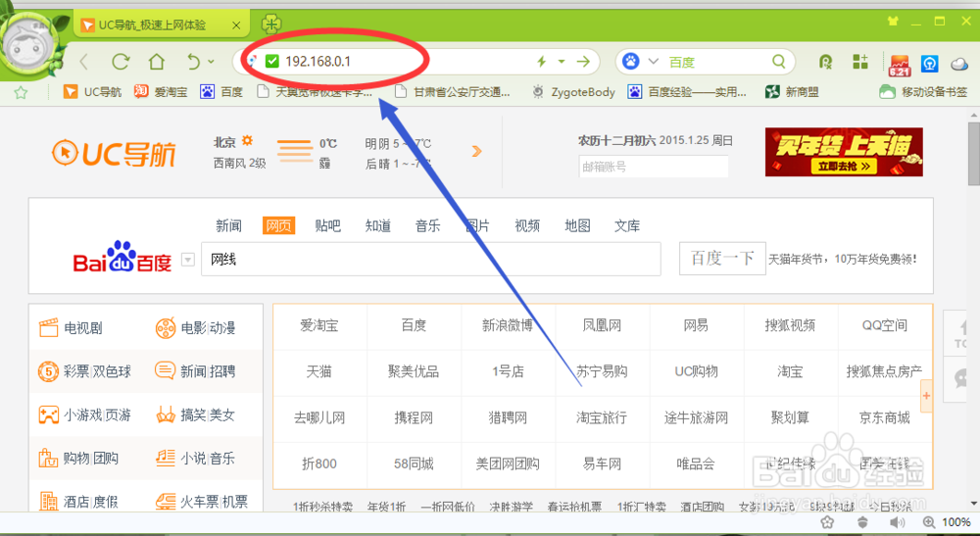Select the 贴吧 search tab
Image resolution: width=980 pixels, height=536 pixels.
click(x=328, y=225)
